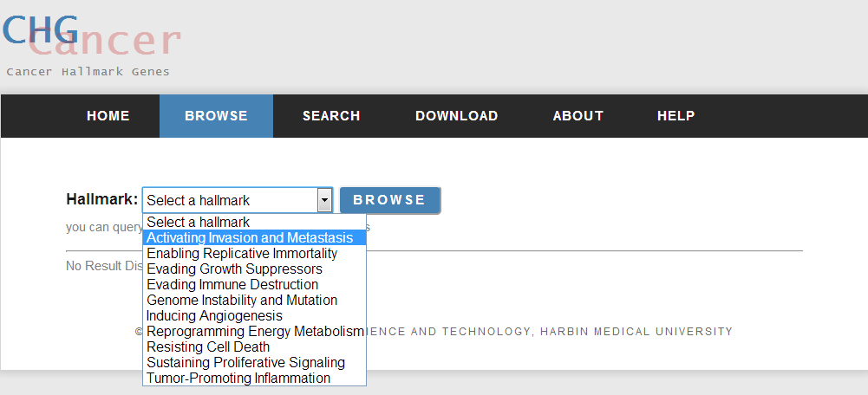This screenshot has height=395, width=868.
Task: Choose Enabling Replicative Immortality
Action: [242, 254]
